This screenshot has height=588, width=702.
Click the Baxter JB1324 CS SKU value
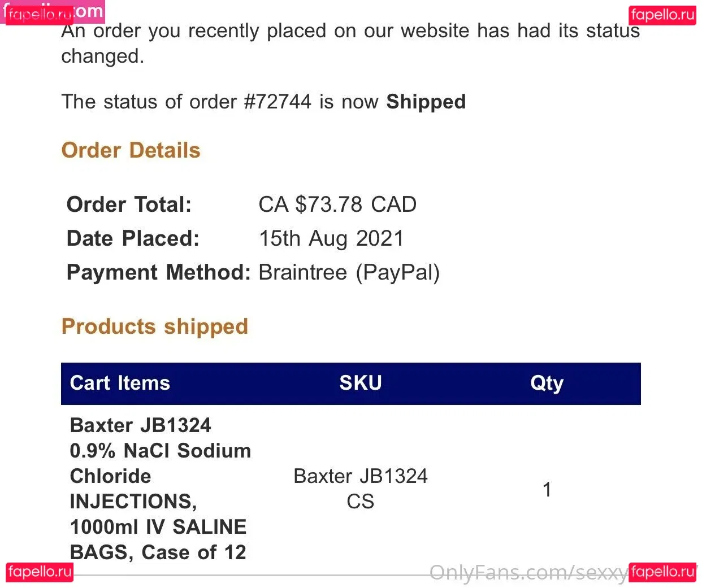(x=361, y=489)
